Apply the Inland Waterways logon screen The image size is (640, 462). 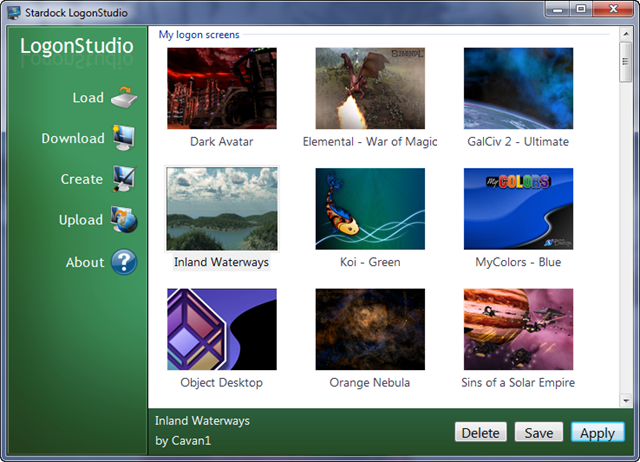click(598, 432)
